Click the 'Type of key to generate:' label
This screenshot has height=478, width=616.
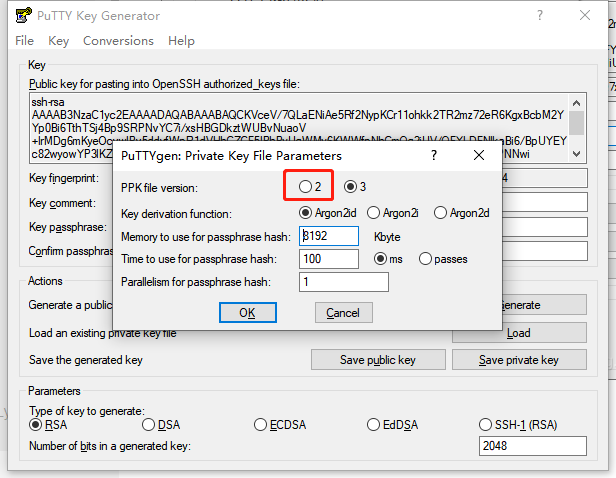click(x=87, y=411)
